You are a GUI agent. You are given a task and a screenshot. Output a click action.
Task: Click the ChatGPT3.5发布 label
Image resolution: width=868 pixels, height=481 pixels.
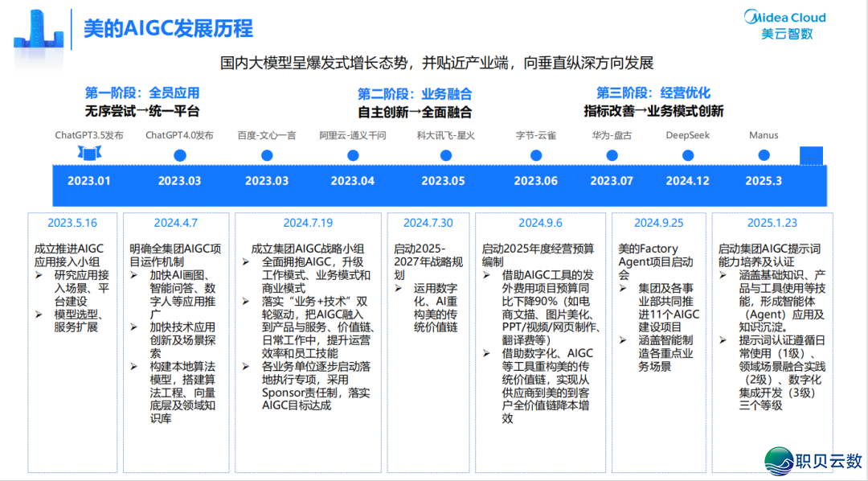pos(89,135)
